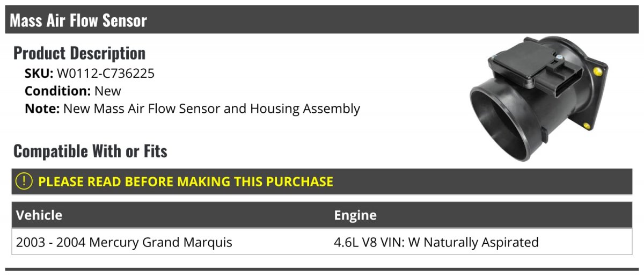This screenshot has width=644, height=276.
Task: Click the yellow exclamation warning icon
Action: pyautogui.click(x=25, y=181)
